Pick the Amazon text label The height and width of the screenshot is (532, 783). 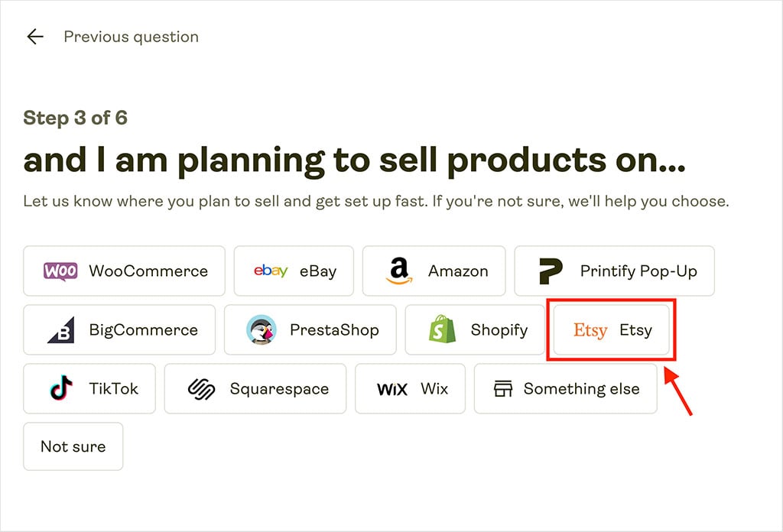coord(458,271)
